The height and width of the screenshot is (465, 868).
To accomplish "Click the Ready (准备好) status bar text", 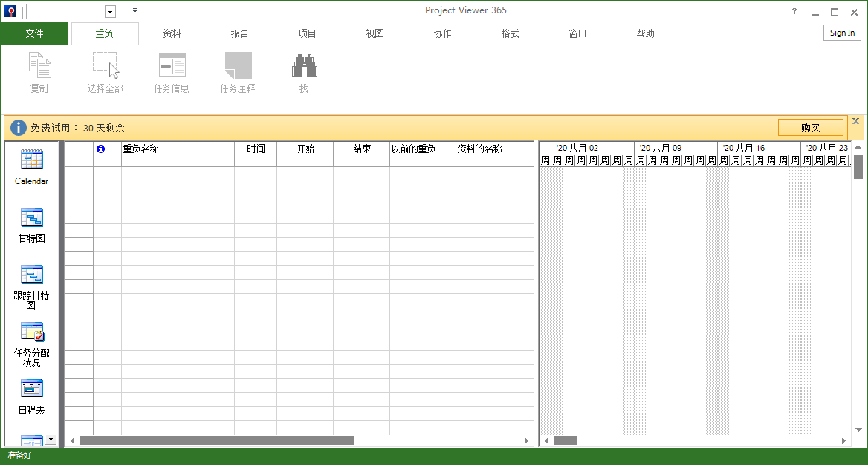I will 19,455.
